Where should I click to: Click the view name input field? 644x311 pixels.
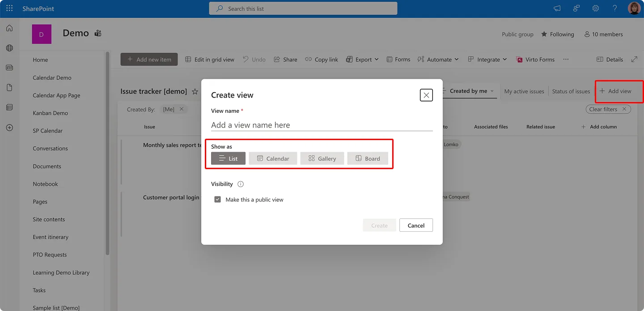pos(322,125)
